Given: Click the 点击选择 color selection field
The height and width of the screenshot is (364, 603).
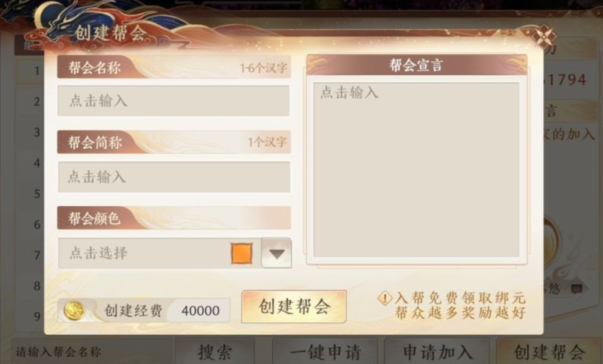Looking at the screenshot, I should tap(159, 253).
